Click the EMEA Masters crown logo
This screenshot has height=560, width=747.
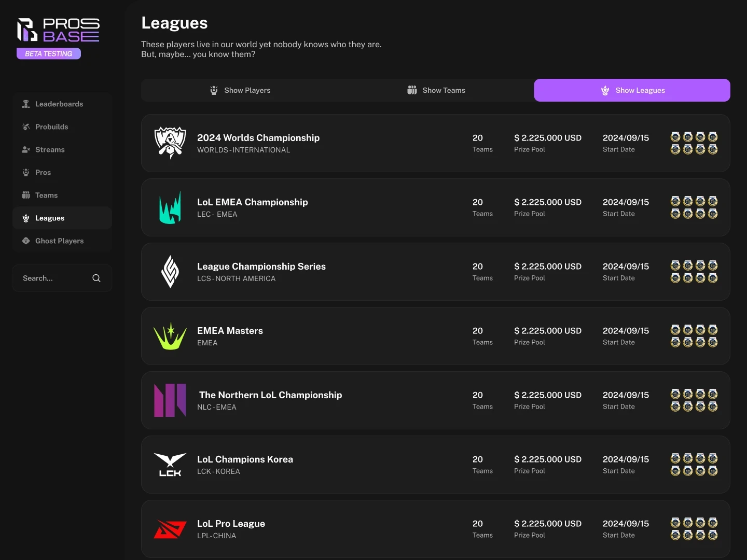coord(170,336)
